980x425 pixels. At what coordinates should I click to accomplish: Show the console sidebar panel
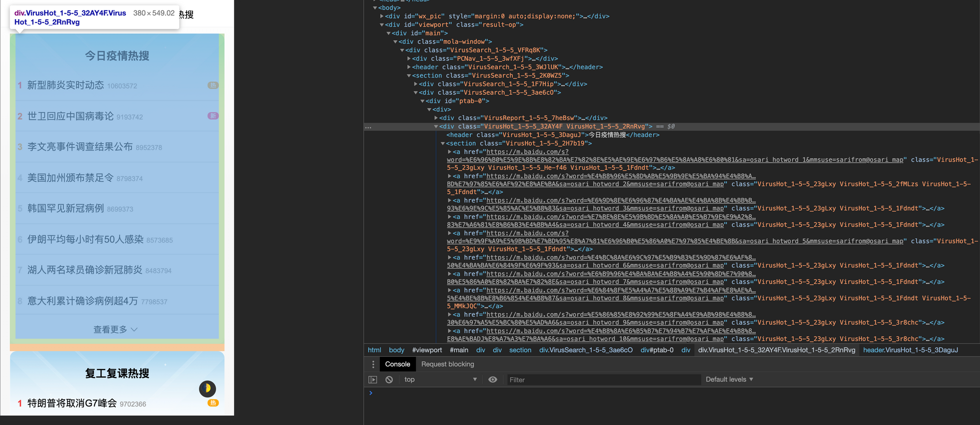tap(373, 379)
